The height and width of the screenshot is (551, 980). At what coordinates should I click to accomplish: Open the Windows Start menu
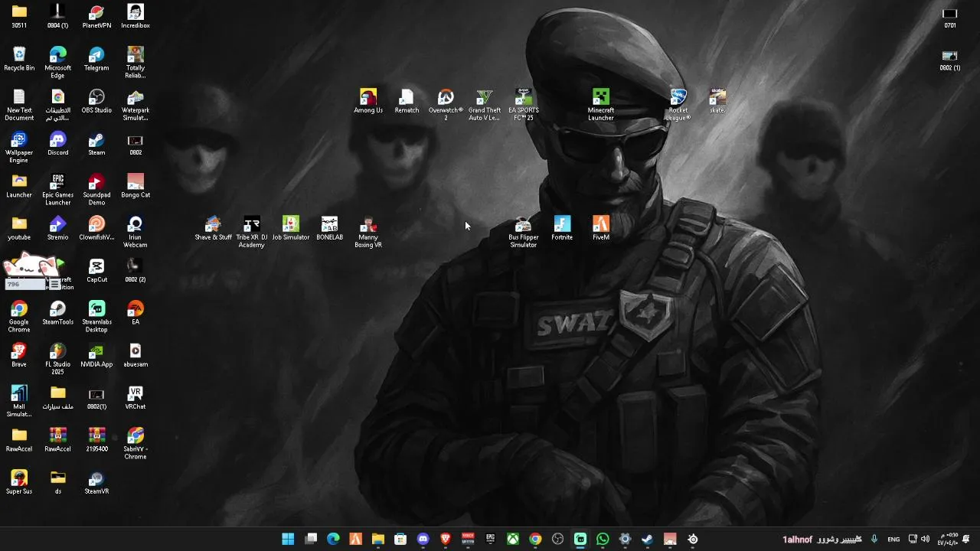pyautogui.click(x=288, y=540)
